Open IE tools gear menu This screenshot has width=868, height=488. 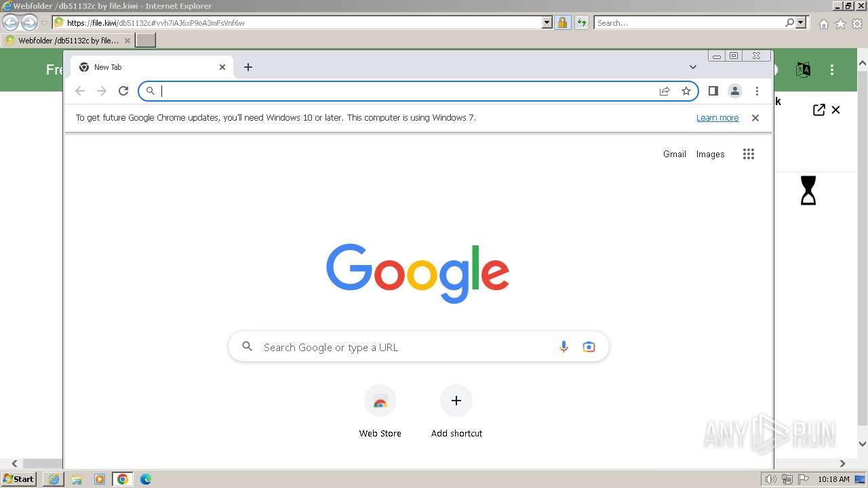tap(857, 24)
